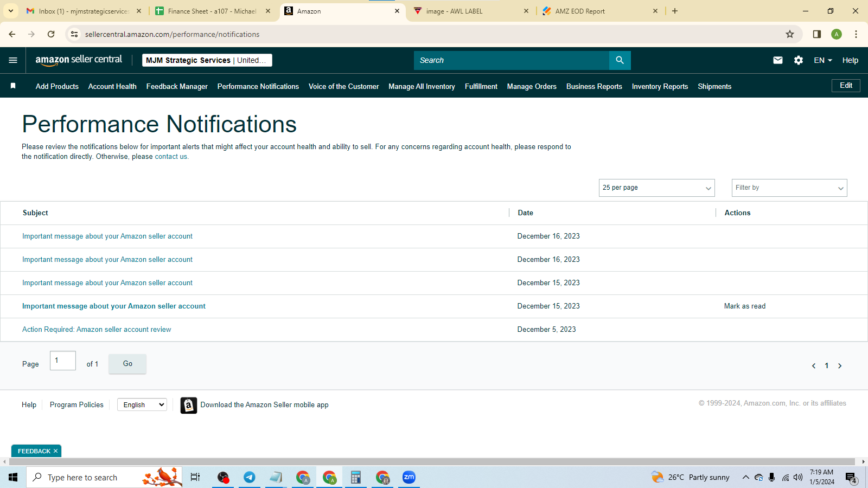Open the EN language dropdown
This screenshot has height=488, width=868.
[x=823, y=60]
